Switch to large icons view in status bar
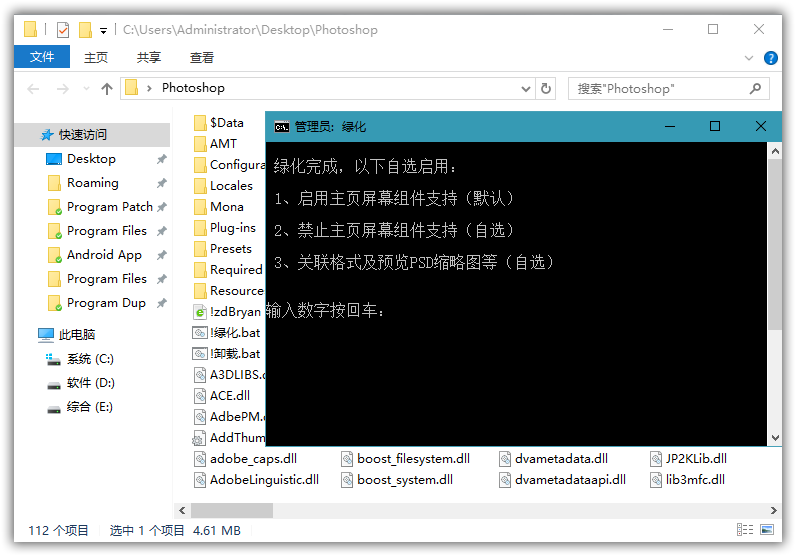Viewport: 796px width, 556px height. [767, 530]
